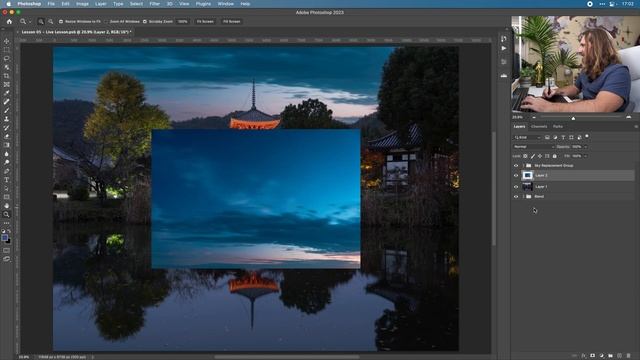Select the Zoom tool in toolbar
This screenshot has height=360, width=640.
click(7, 214)
